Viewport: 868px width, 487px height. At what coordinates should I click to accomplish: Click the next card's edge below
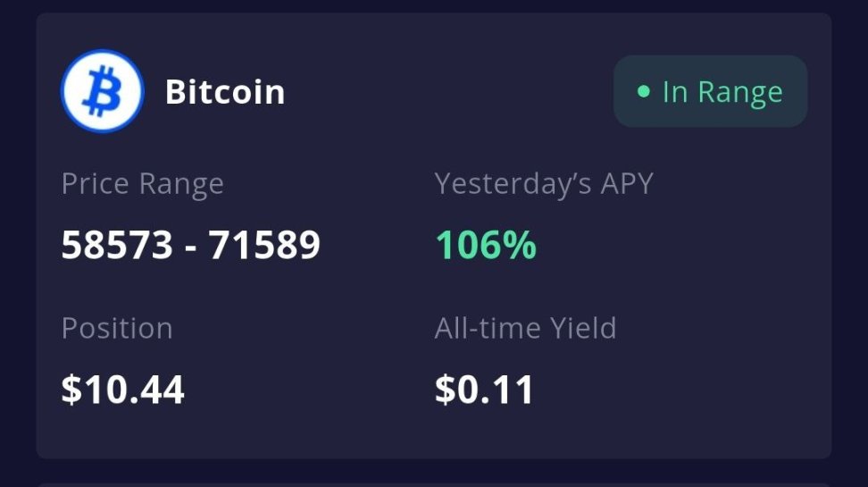(434, 483)
